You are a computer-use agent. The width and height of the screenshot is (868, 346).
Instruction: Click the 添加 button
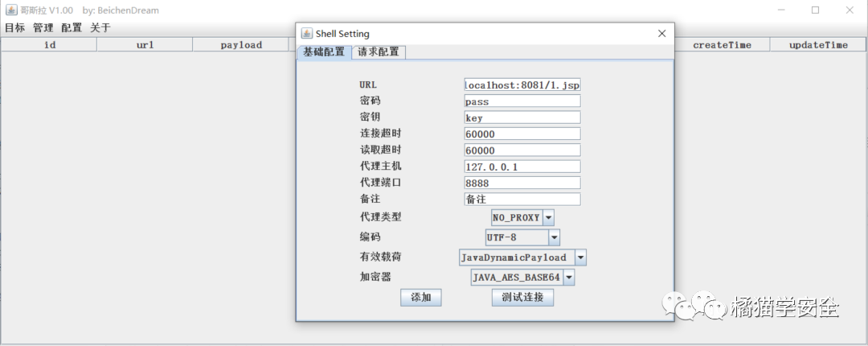point(420,297)
